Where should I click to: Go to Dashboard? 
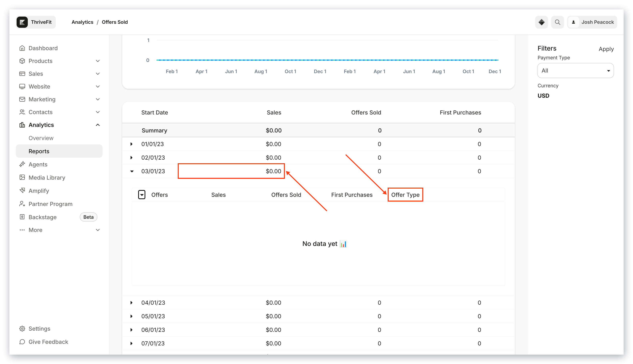coord(43,48)
